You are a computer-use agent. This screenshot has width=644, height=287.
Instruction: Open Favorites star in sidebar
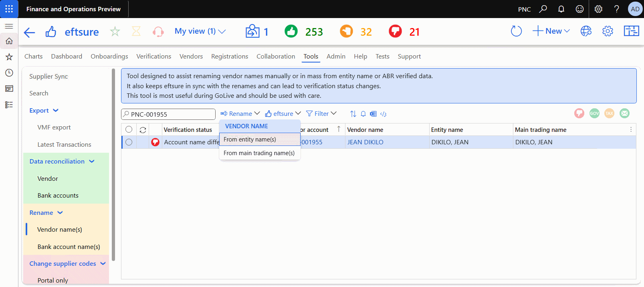point(9,57)
